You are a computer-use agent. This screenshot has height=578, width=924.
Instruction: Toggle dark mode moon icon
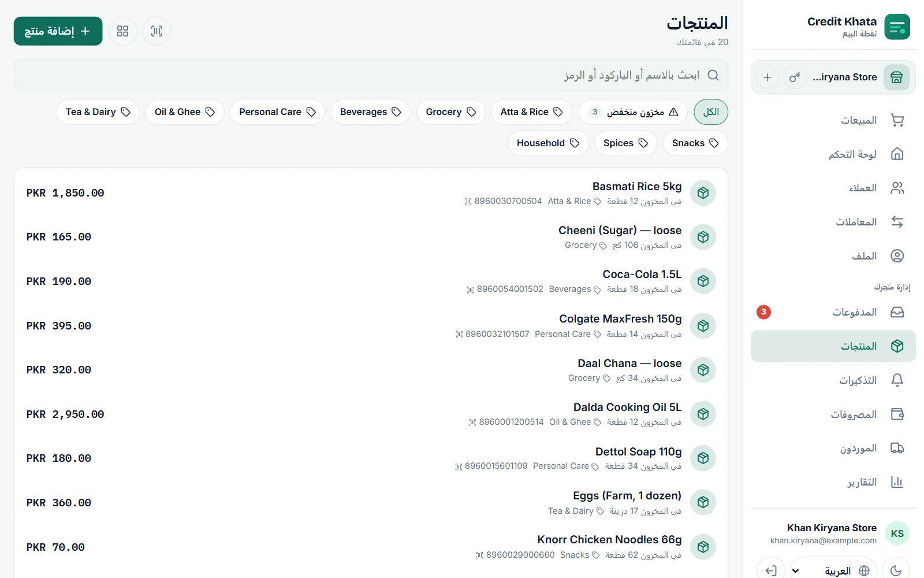pyautogui.click(x=896, y=571)
